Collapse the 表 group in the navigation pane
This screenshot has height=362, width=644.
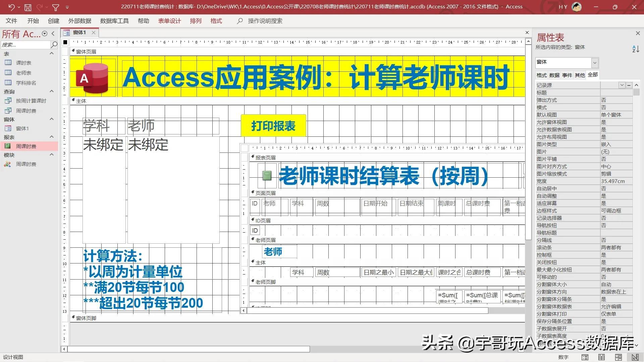(x=52, y=53)
